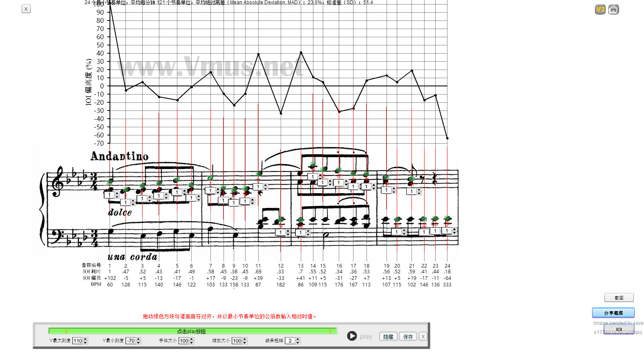
Task: Click the Y最大刻度 value field
Action: (x=78, y=340)
